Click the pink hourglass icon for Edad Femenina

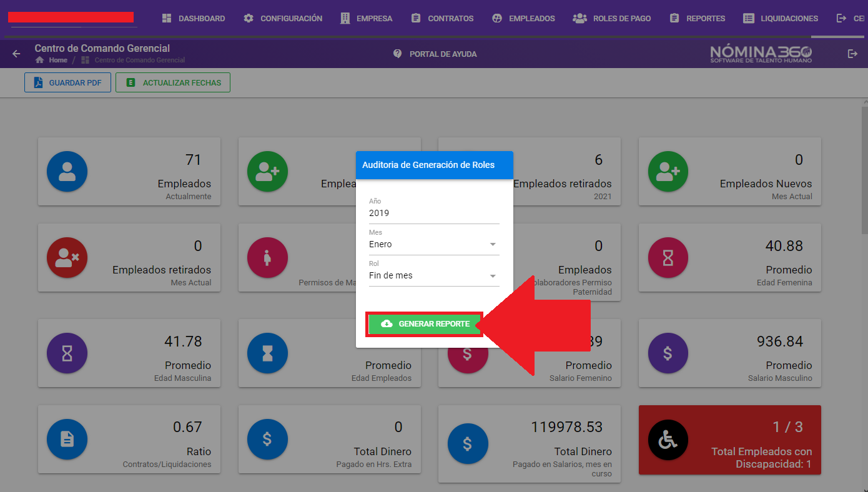pyautogui.click(x=668, y=257)
